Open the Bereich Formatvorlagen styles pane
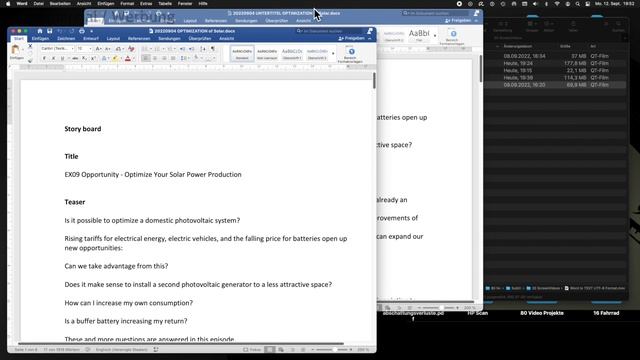Screen dimensions: 640x360 [x=350, y=54]
